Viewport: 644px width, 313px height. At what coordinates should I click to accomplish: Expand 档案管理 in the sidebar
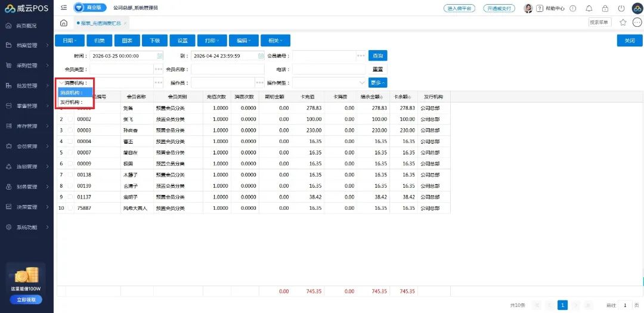click(x=27, y=45)
